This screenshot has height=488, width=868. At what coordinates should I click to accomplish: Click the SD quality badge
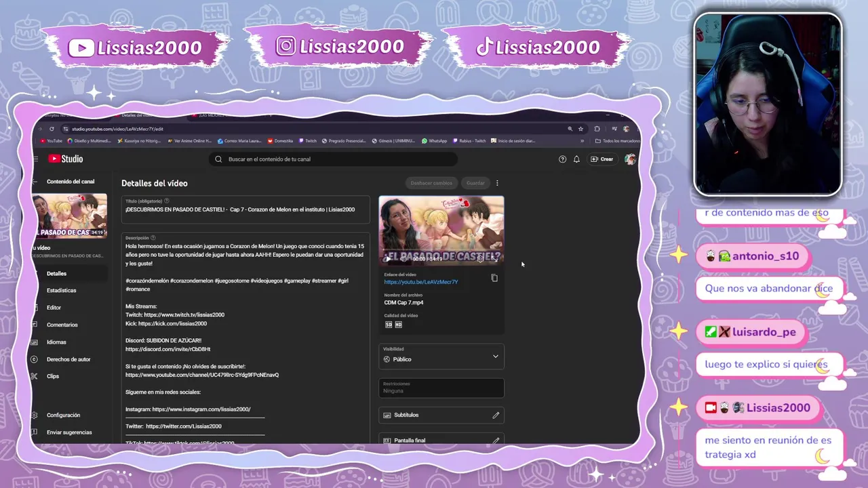point(389,325)
